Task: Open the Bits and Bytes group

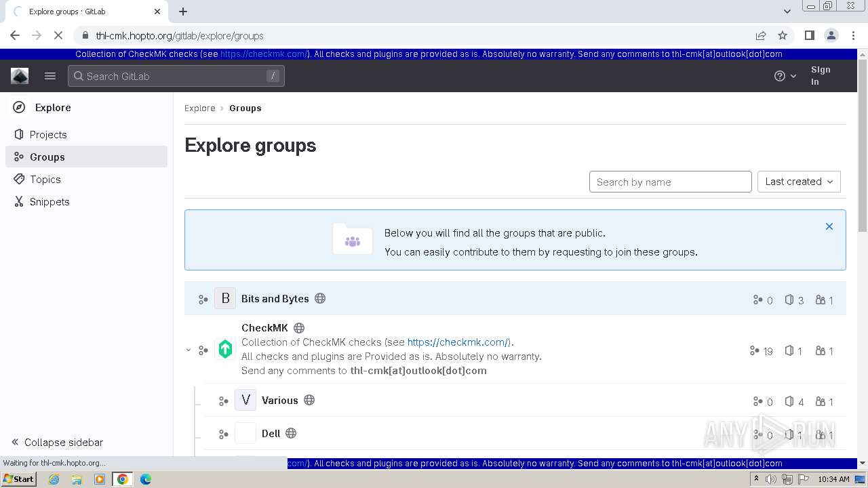Action: click(275, 298)
